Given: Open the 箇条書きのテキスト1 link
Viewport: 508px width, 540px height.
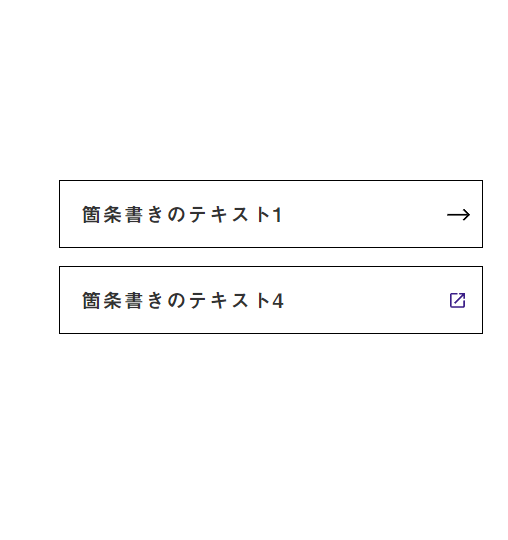Looking at the screenshot, I should pos(271,214).
